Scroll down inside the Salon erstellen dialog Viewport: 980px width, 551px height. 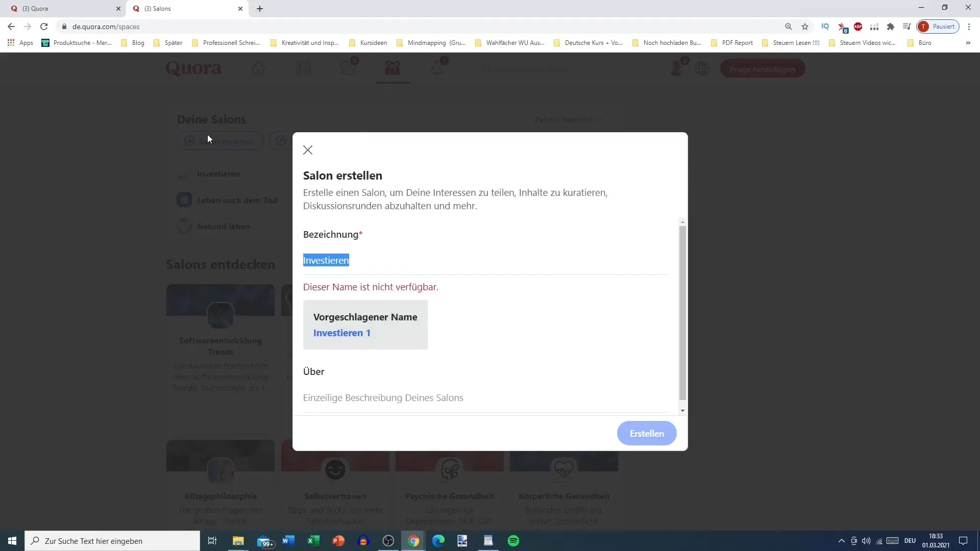(x=683, y=410)
